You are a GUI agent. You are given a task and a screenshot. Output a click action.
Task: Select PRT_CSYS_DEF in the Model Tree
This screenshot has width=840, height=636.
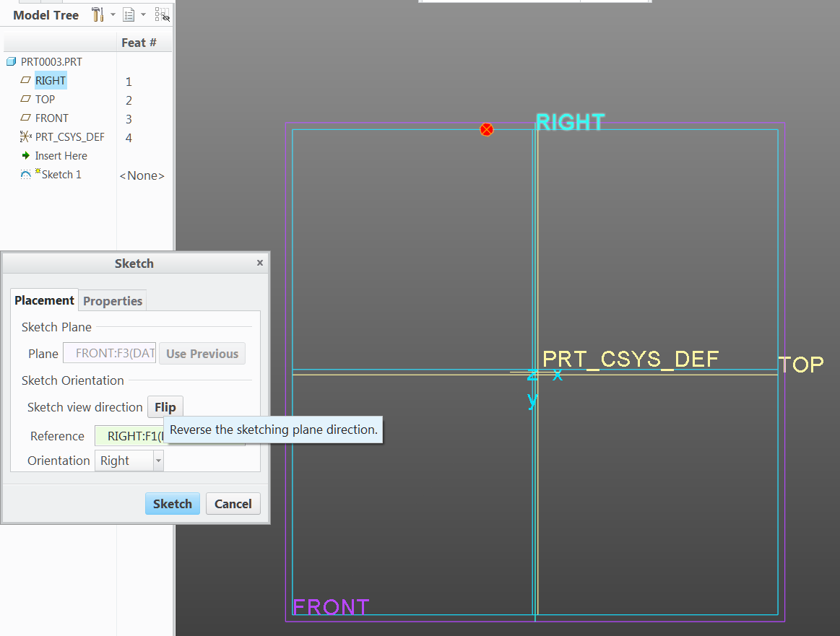(69, 137)
